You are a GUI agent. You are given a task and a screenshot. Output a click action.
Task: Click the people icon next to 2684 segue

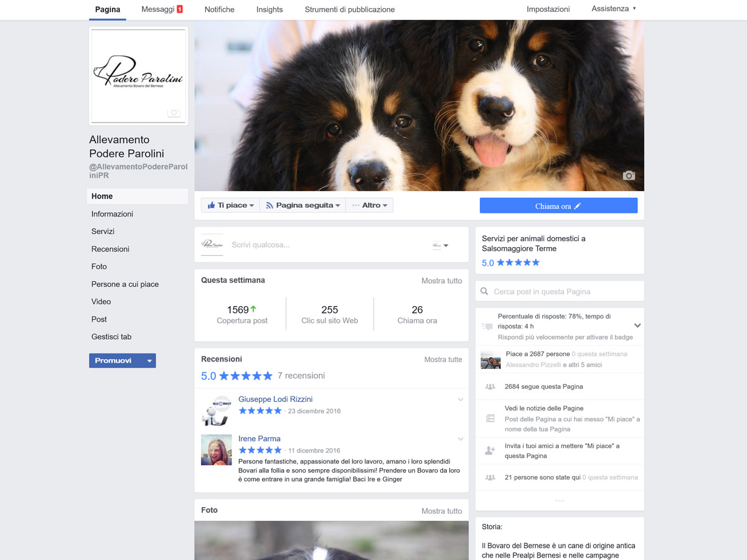[x=490, y=386]
